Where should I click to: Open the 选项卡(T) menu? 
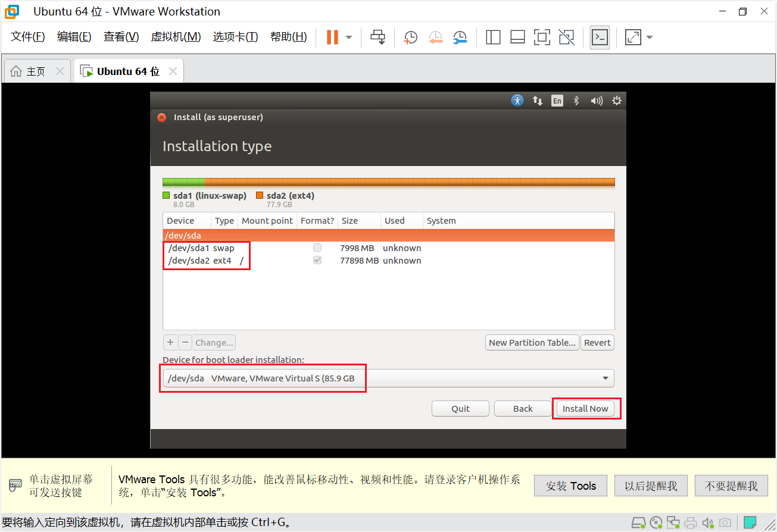point(236,37)
